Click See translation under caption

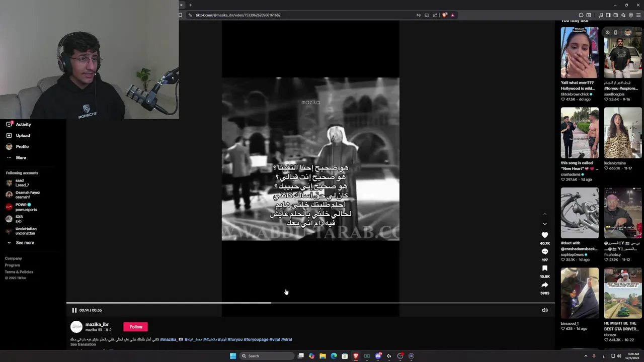[x=83, y=344]
